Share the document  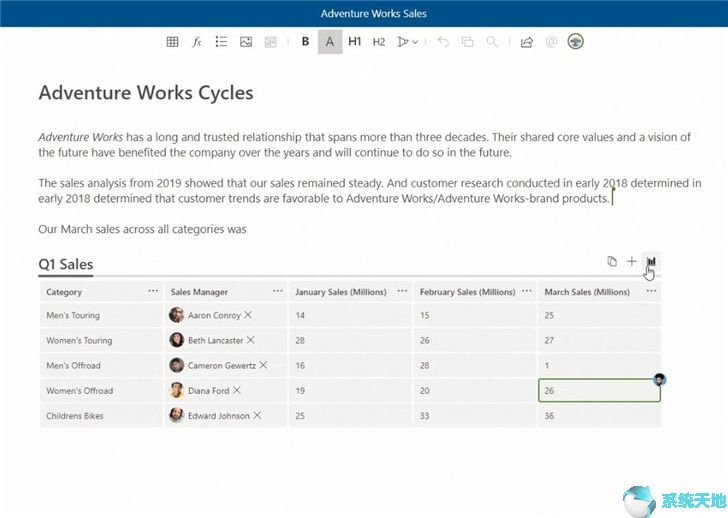526,42
